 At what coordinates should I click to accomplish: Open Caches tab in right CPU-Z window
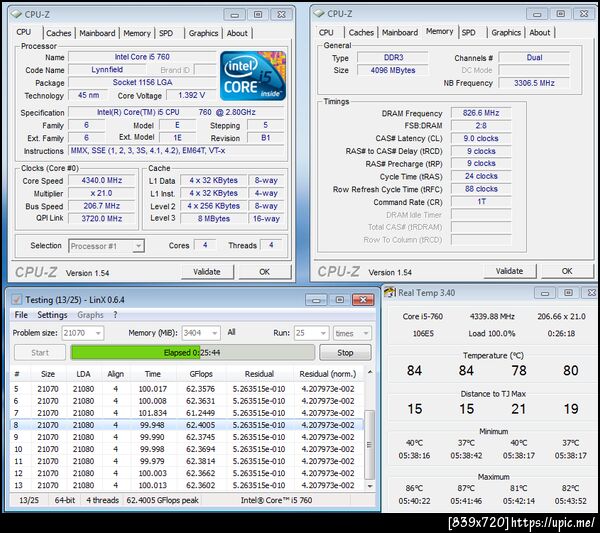(361, 33)
